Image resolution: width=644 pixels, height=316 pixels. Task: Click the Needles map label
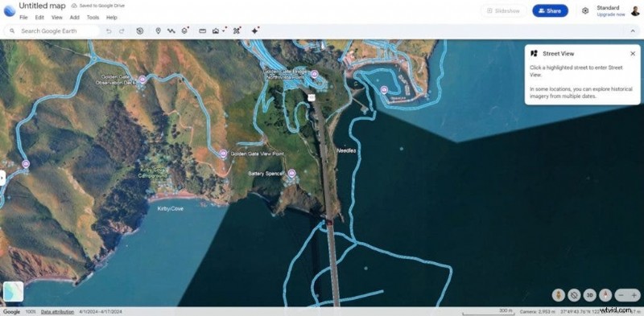[346, 151]
